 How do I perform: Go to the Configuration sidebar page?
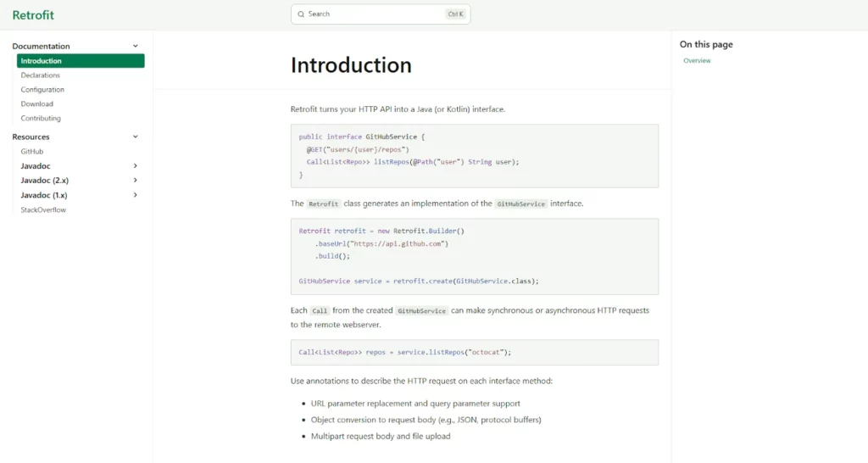(x=42, y=90)
